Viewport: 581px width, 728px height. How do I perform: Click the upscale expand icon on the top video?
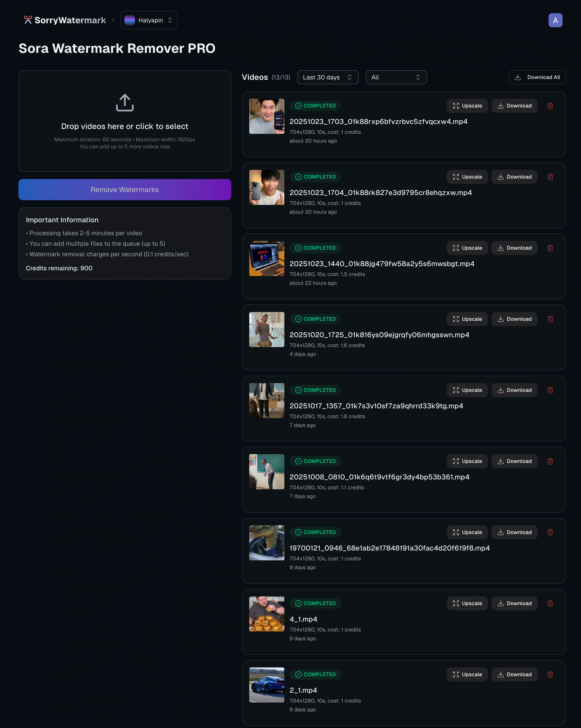[456, 106]
